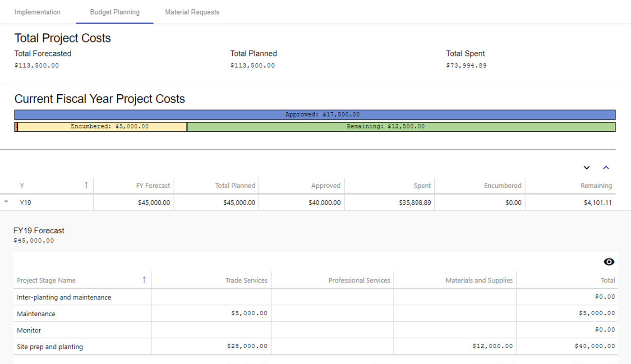Switch to the Implementation tab
This screenshot has height=364, width=631.
point(37,12)
